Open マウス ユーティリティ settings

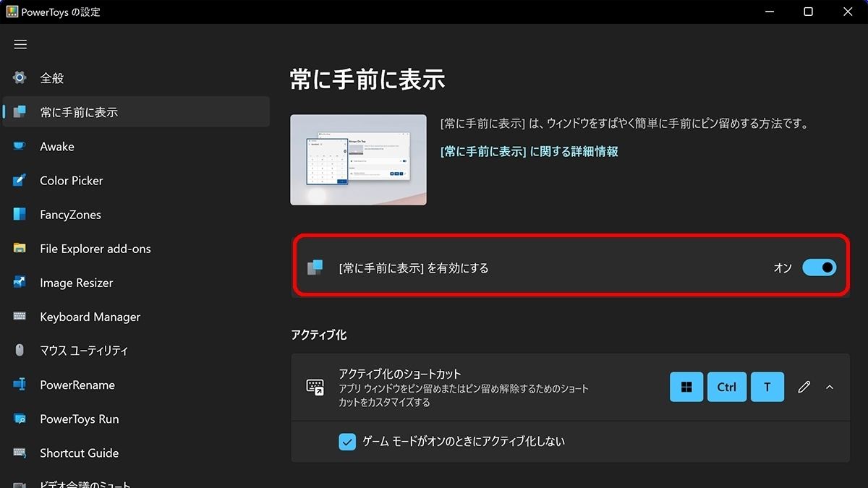pos(136,351)
